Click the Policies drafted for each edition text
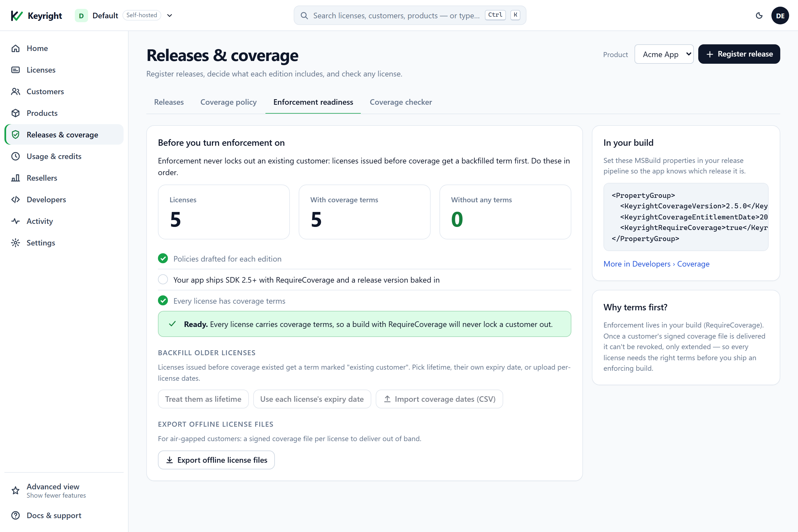The height and width of the screenshot is (532, 798). pos(227,259)
